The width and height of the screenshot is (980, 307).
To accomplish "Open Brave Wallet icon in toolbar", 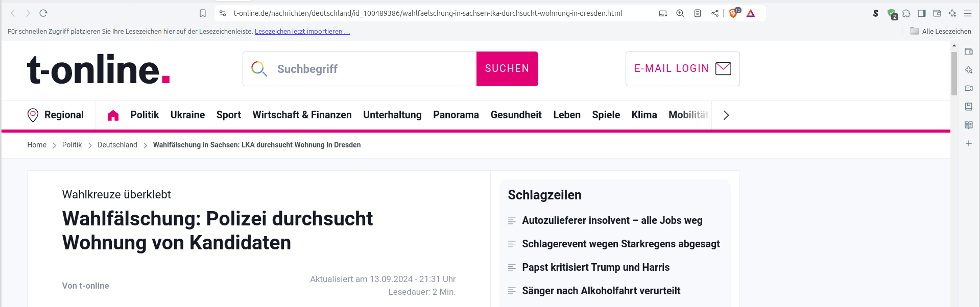I will click(x=937, y=13).
